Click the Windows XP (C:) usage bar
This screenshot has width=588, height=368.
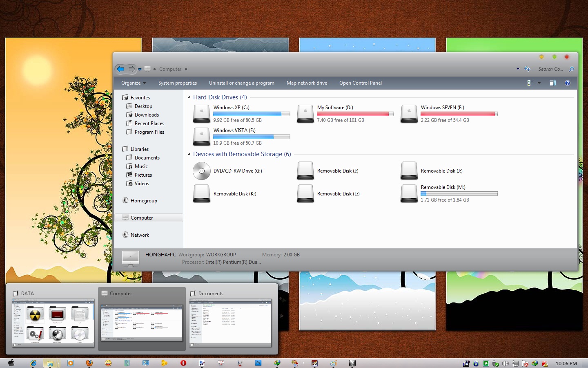point(252,114)
